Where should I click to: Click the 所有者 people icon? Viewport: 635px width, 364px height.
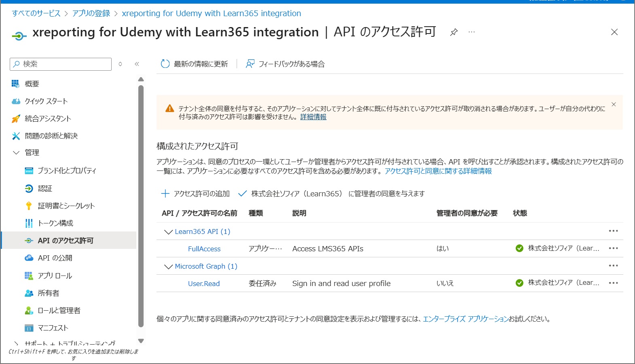[x=29, y=293]
